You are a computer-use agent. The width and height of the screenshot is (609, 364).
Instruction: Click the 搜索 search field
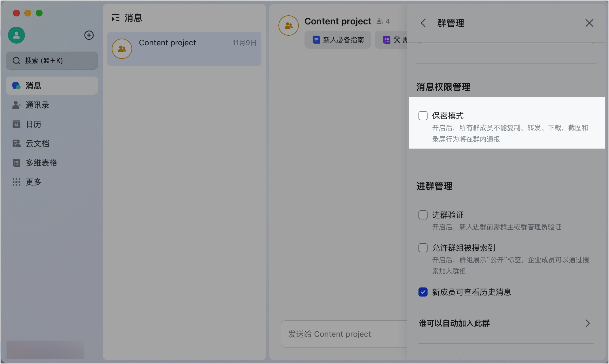52,61
